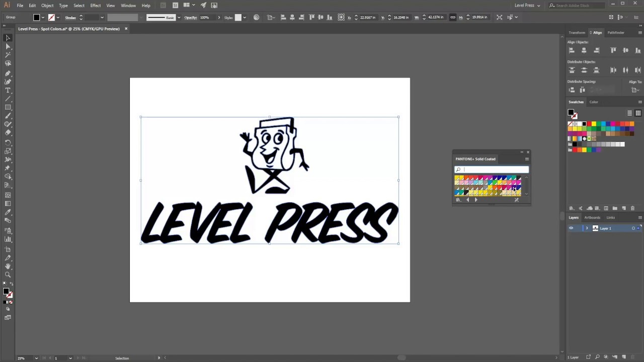This screenshot has width=644, height=362.
Task: Select the Gradient tool
Action: [x=8, y=204]
